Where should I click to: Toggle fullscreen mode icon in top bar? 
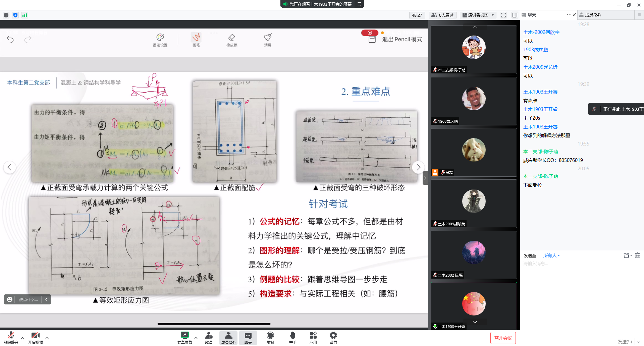(503, 15)
